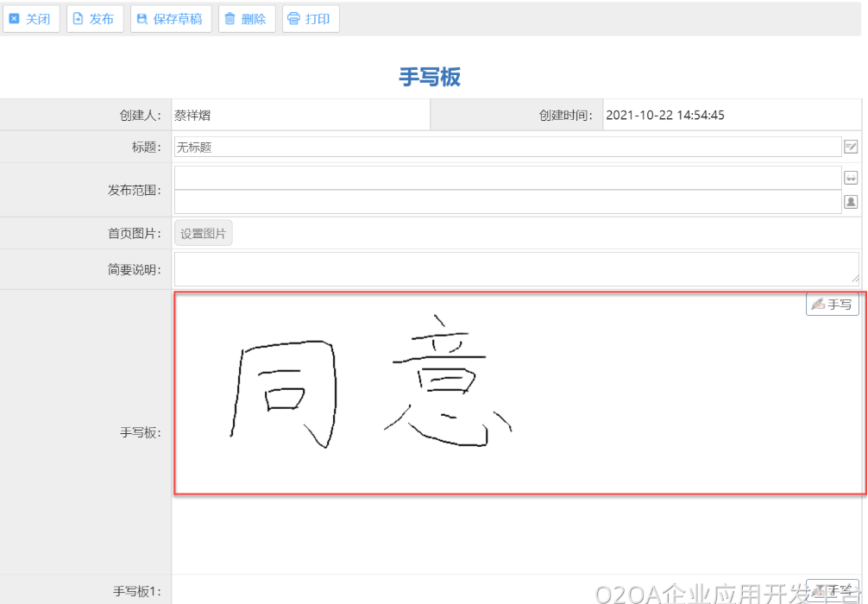Click the 设置图片 button

pos(203,234)
